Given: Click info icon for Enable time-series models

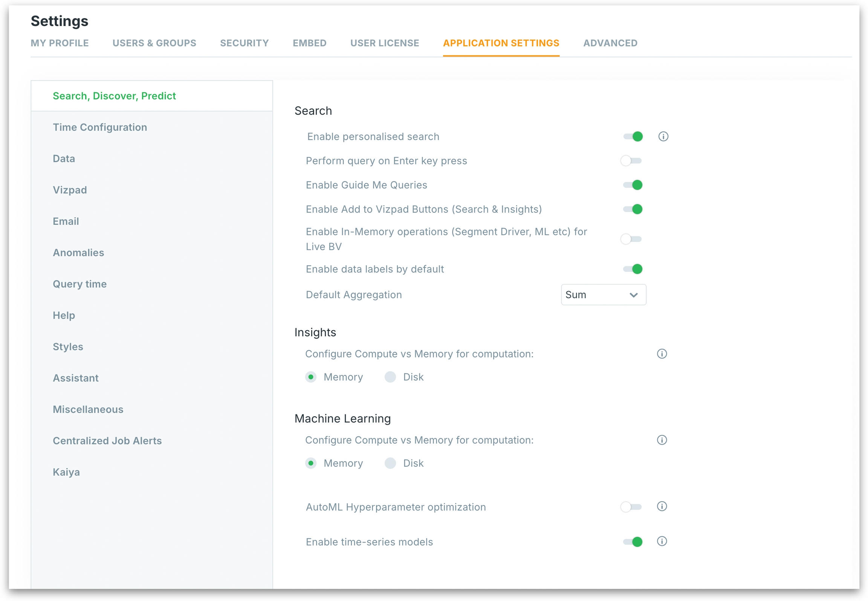Looking at the screenshot, I should 662,541.
